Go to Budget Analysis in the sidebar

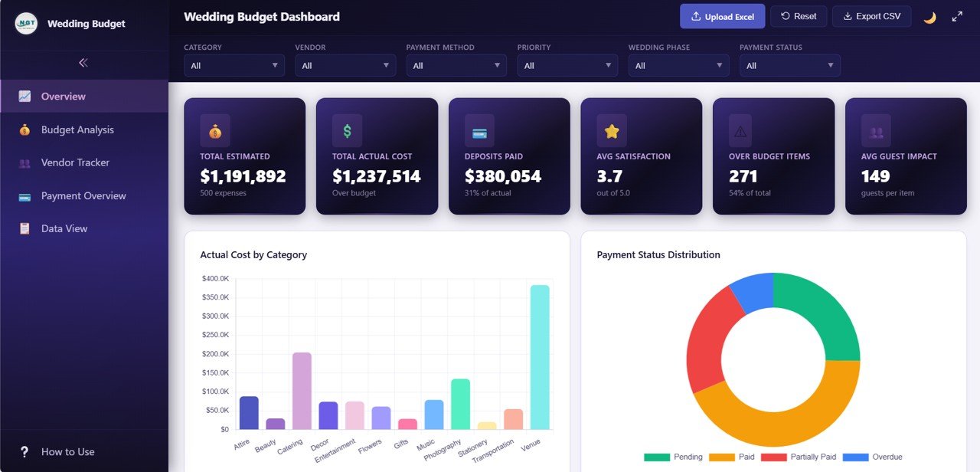[x=77, y=129]
